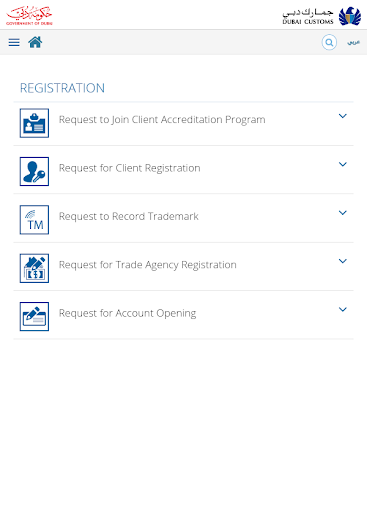Click the Client Registration person-key icon
This screenshot has height=512, width=367.
[x=34, y=171]
